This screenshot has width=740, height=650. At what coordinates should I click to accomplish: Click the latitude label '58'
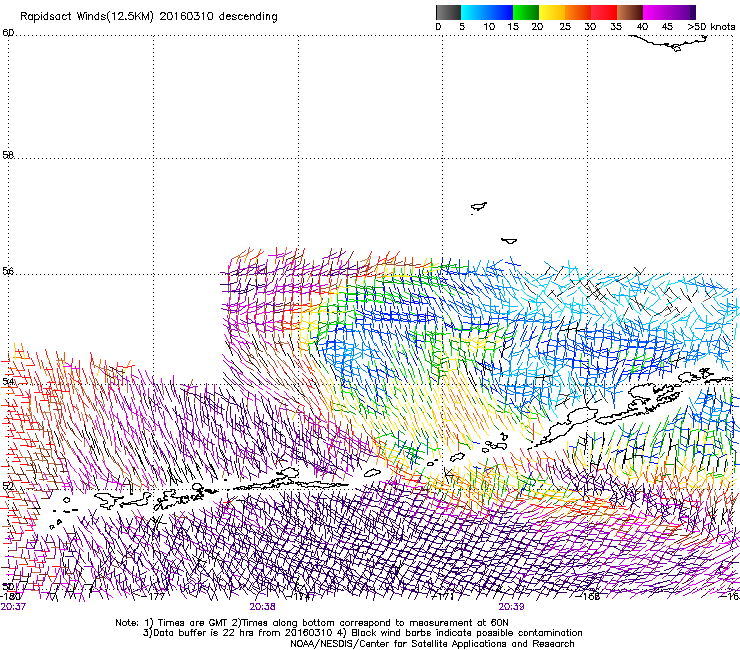(8, 155)
